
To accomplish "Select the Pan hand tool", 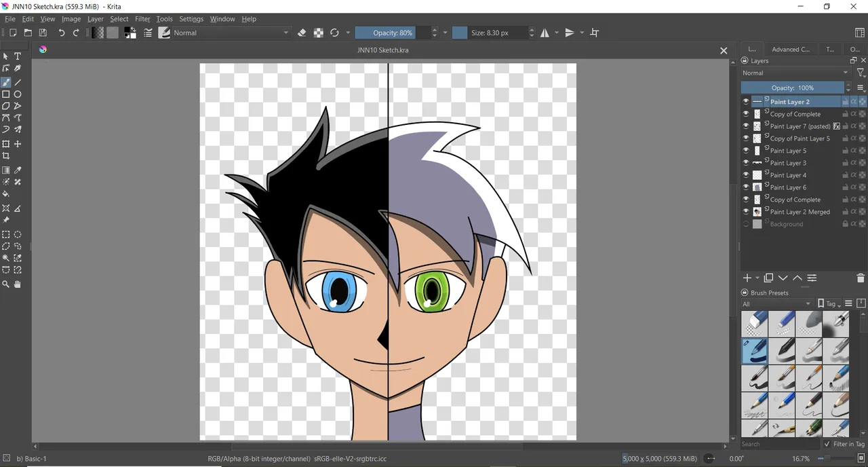I will pos(18,284).
